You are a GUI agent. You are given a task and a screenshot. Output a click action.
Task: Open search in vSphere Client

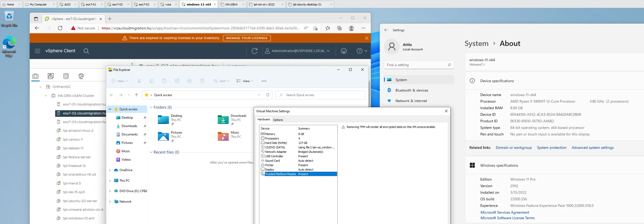86,51
